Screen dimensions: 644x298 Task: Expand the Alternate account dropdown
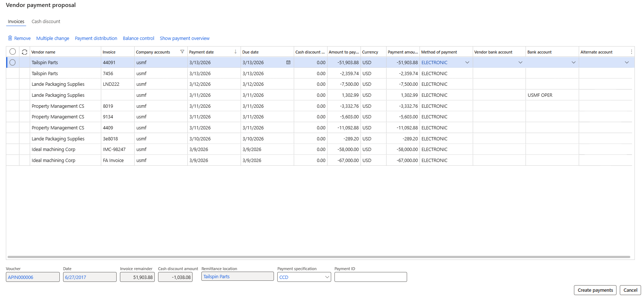[626, 63]
